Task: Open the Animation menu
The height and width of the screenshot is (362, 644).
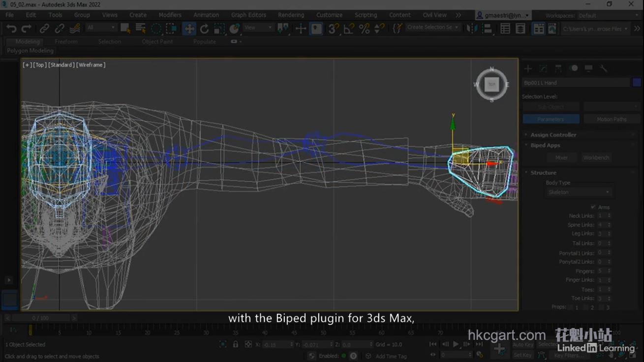Action: tap(206, 15)
